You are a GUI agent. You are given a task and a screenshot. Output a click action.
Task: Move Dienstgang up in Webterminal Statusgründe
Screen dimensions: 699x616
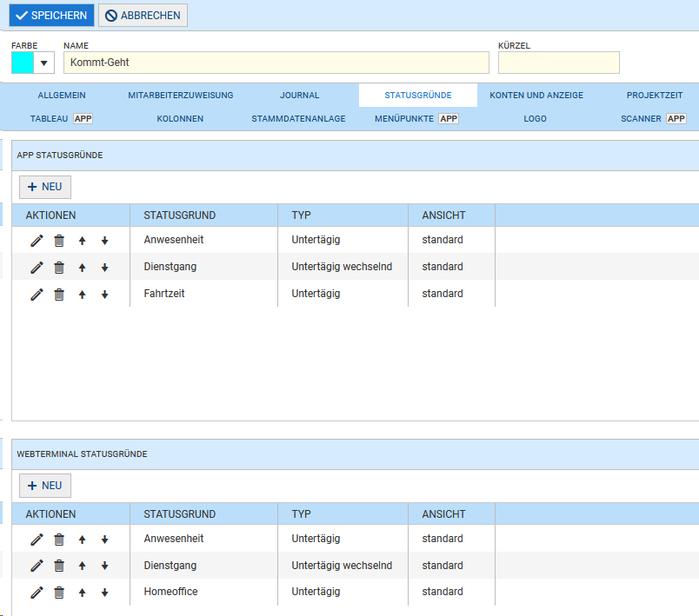pos(82,566)
